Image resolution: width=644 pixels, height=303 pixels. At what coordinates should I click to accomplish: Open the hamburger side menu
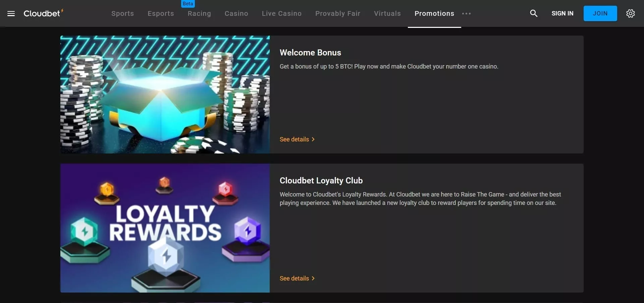tap(11, 13)
